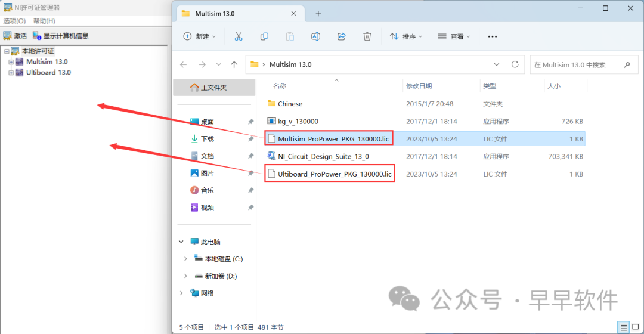The height and width of the screenshot is (334, 644).
Task: Go back with the left arrow
Action: (x=184, y=64)
